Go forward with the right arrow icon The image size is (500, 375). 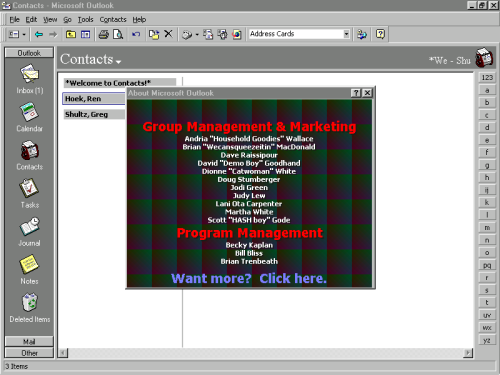[x=53, y=34]
